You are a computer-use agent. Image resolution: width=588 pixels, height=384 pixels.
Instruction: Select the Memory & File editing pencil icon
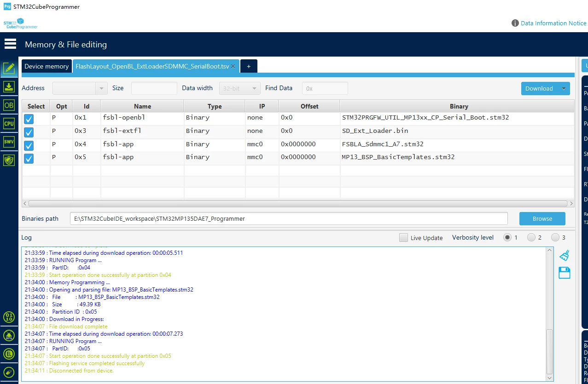pos(9,69)
